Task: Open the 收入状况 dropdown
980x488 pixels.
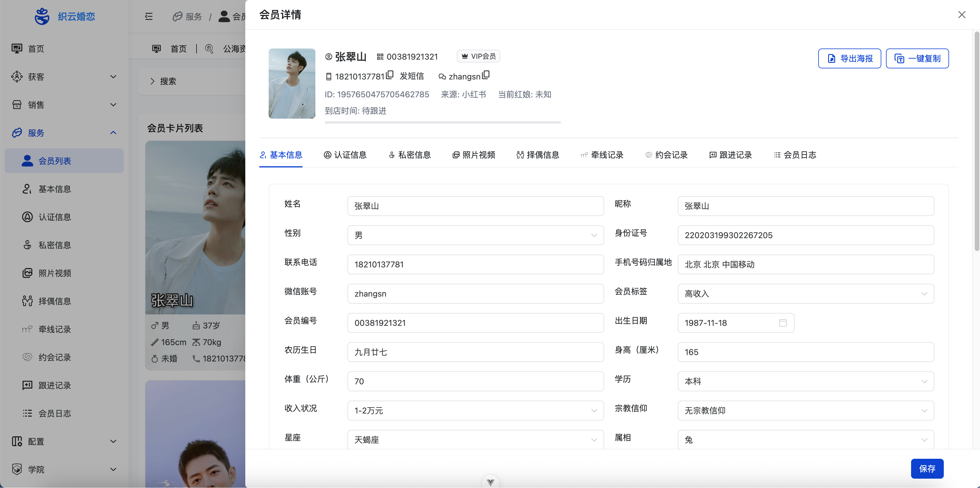Action: pos(475,411)
